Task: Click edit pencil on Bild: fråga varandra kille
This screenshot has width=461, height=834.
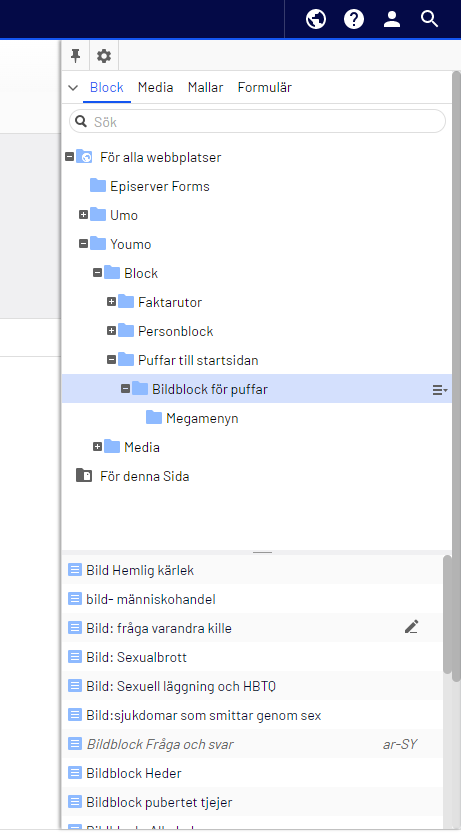Action: coord(411,628)
